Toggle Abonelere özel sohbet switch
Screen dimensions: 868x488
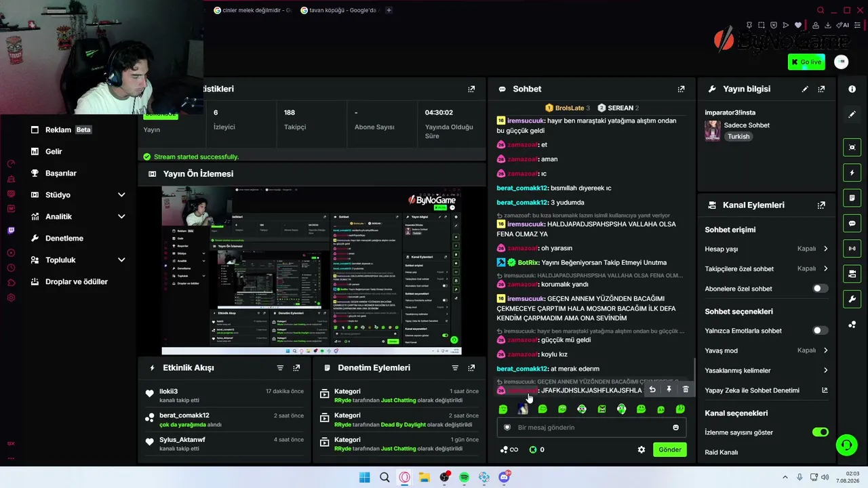821,289
